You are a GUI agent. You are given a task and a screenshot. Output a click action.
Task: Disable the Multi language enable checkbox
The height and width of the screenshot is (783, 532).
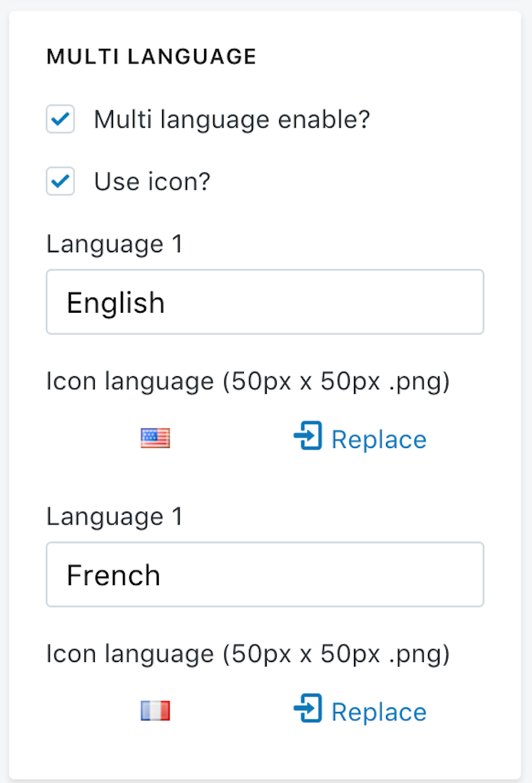(x=60, y=120)
